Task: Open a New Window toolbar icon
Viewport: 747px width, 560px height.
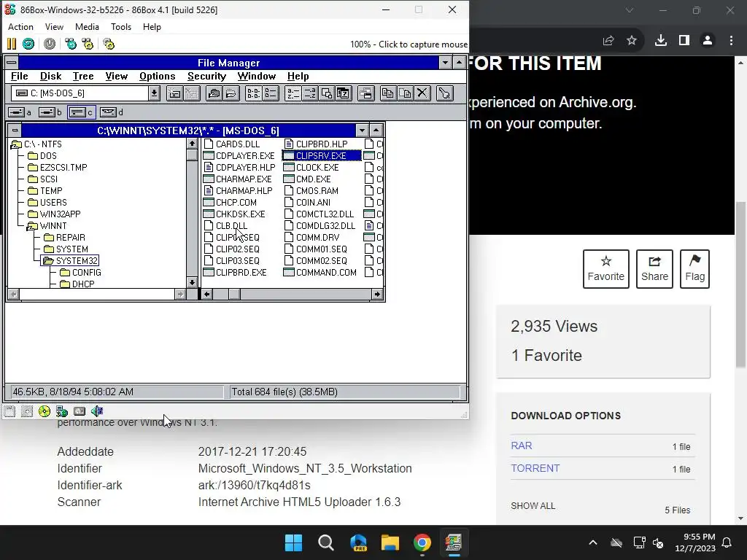Action: (366, 93)
